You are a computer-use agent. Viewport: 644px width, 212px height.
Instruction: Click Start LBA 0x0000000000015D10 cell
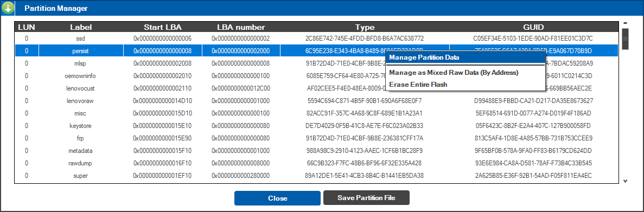click(163, 113)
